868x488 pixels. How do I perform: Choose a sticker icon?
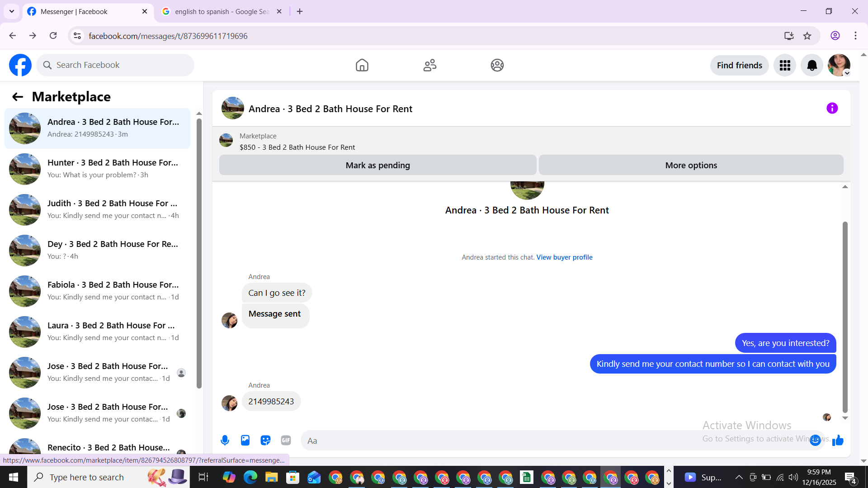pyautogui.click(x=265, y=440)
